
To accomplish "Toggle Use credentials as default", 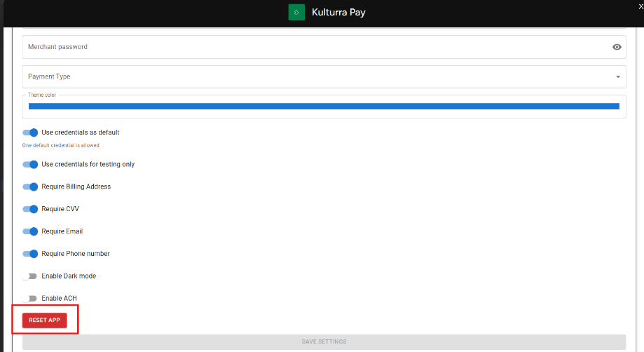I will 30,133.
